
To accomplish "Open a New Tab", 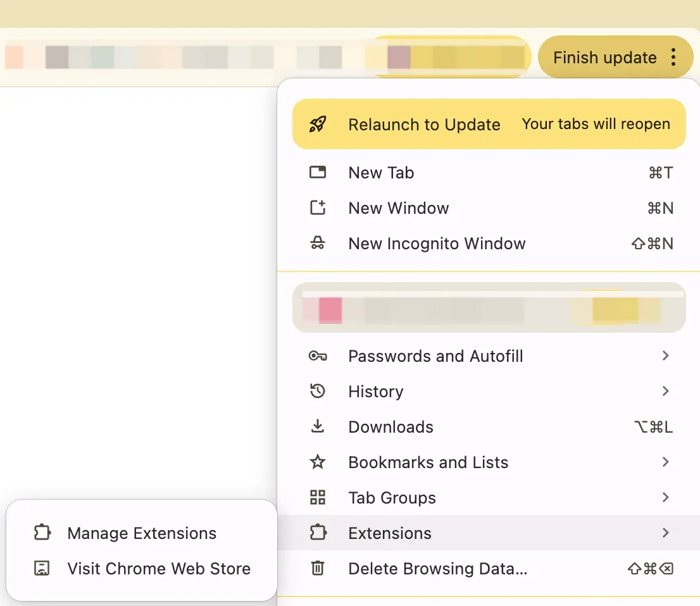I will click(x=489, y=173).
